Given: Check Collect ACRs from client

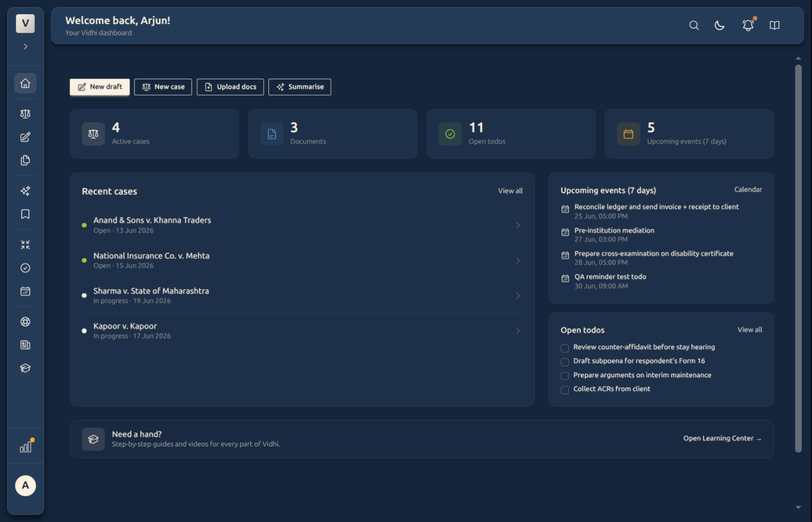Looking at the screenshot, I should (565, 390).
